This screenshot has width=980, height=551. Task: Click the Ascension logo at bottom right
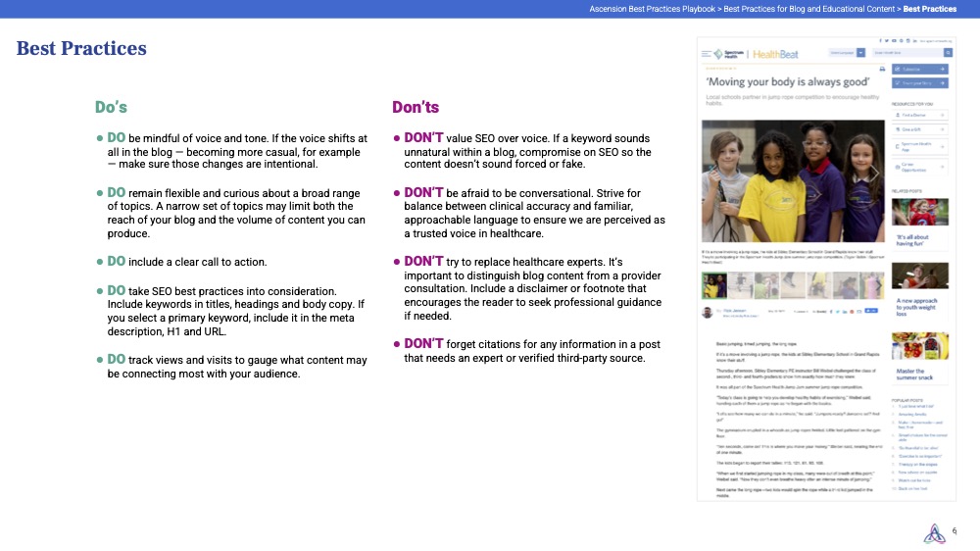937,532
